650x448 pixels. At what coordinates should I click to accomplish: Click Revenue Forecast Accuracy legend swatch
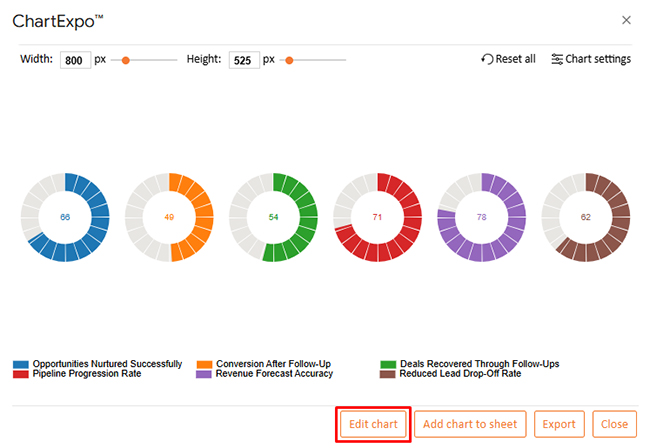pyautogui.click(x=205, y=374)
